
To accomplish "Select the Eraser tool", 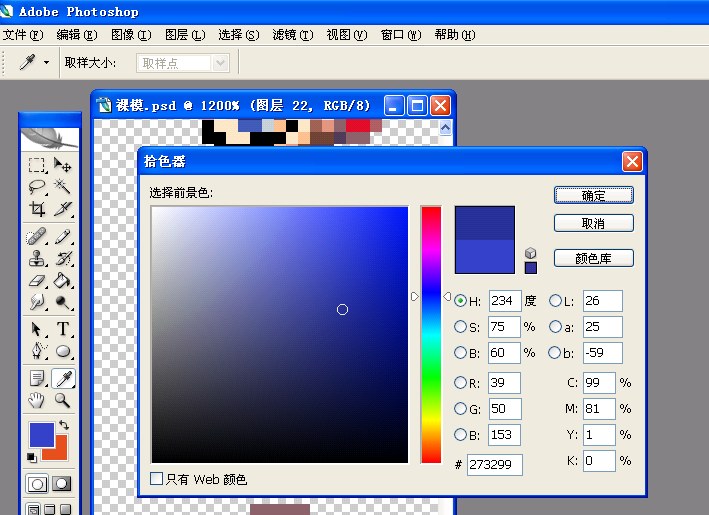I will (x=37, y=281).
